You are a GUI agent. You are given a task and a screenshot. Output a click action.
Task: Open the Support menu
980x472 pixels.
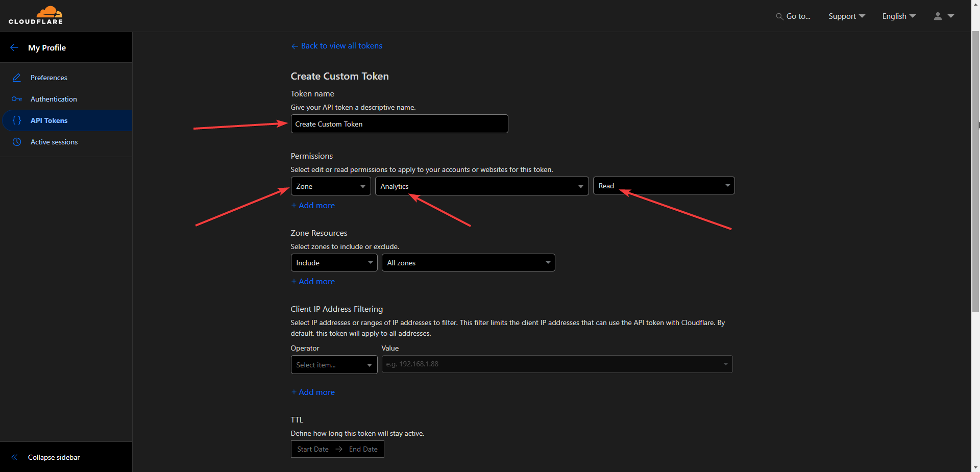[x=846, y=16]
